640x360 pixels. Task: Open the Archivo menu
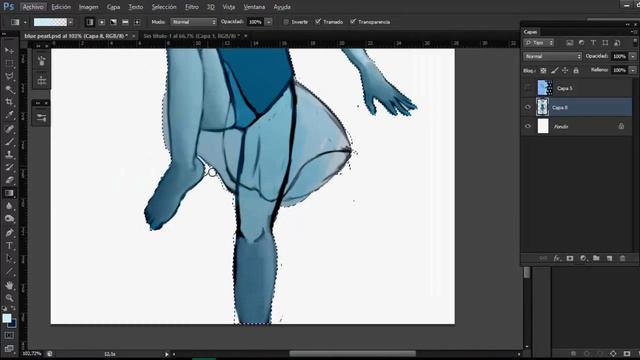pos(33,7)
